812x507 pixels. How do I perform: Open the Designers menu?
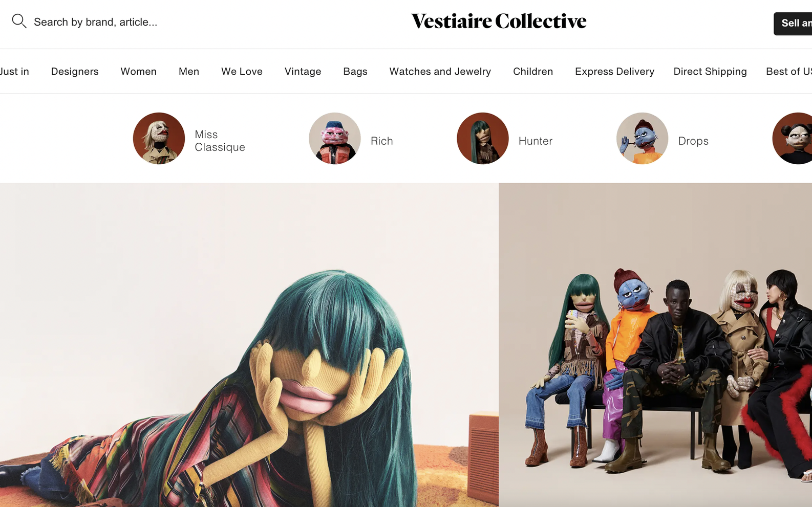point(75,72)
